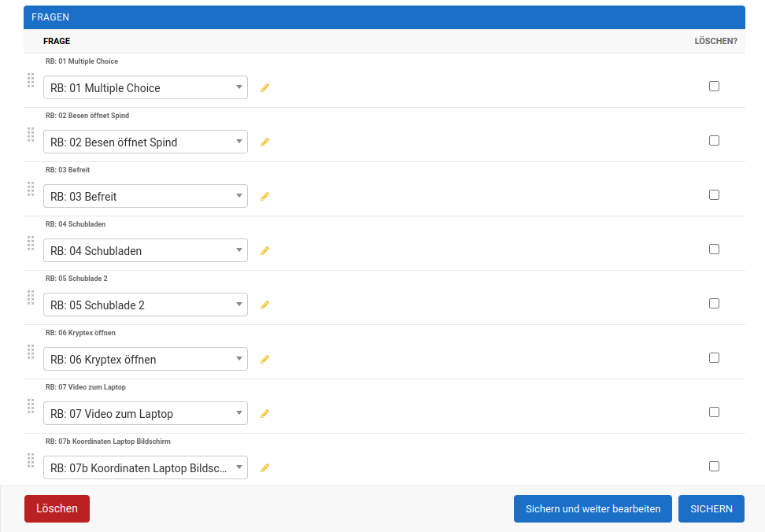Image resolution: width=765 pixels, height=532 pixels.
Task: Click pencil icon for 07 Video zum Laptop
Action: pyautogui.click(x=264, y=414)
